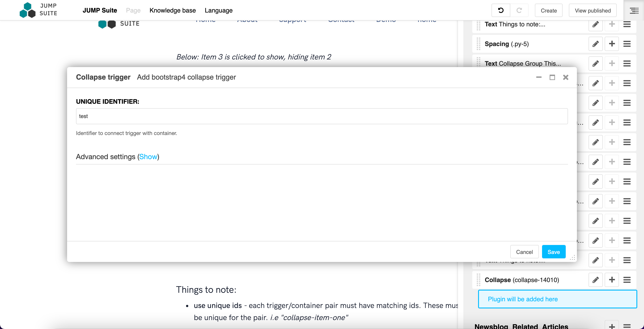This screenshot has height=329, width=644.
Task: Edit the Collapse (collapse-14010) plugin pencil icon
Action: click(x=595, y=280)
